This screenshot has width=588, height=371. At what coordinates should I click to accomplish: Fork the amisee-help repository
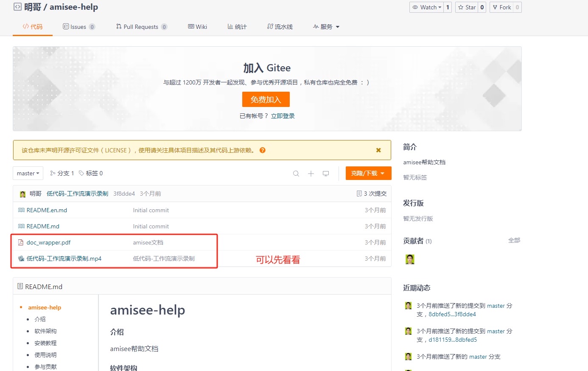[x=501, y=7]
